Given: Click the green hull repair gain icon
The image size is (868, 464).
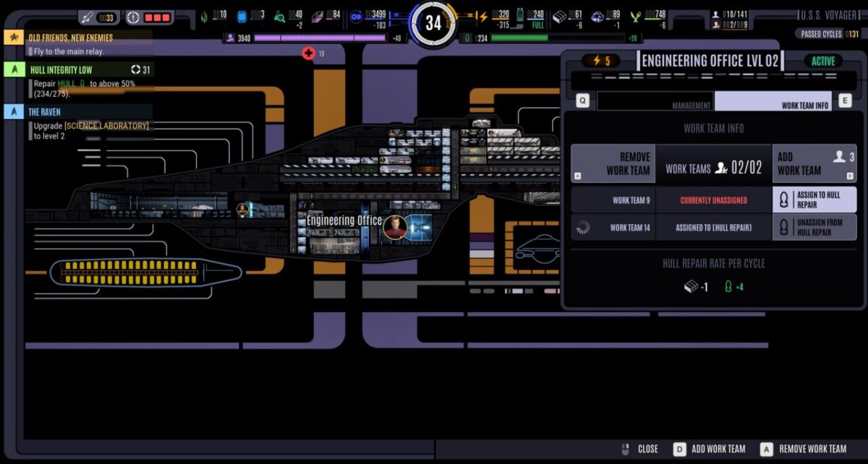Looking at the screenshot, I should 728,287.
